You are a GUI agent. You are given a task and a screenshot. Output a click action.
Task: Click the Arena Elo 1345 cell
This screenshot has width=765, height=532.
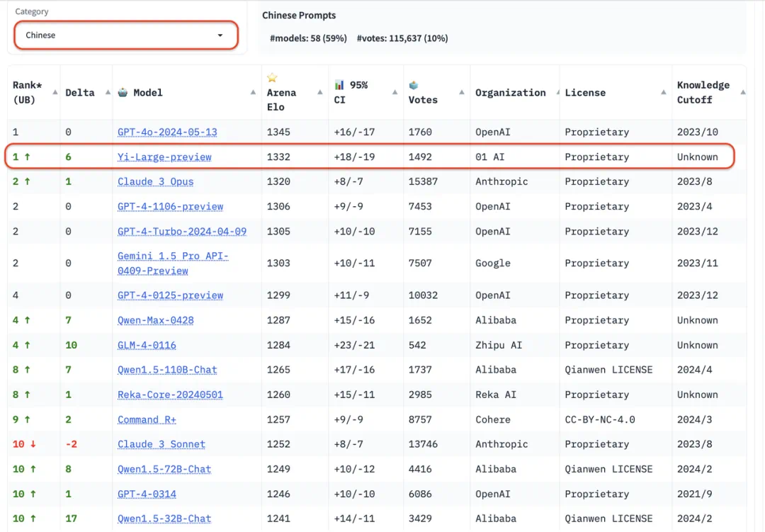point(278,132)
